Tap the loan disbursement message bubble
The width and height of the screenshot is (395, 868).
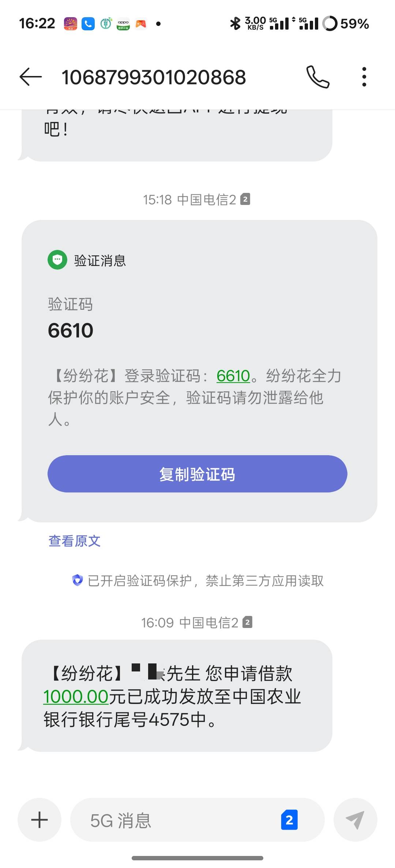pos(177,696)
